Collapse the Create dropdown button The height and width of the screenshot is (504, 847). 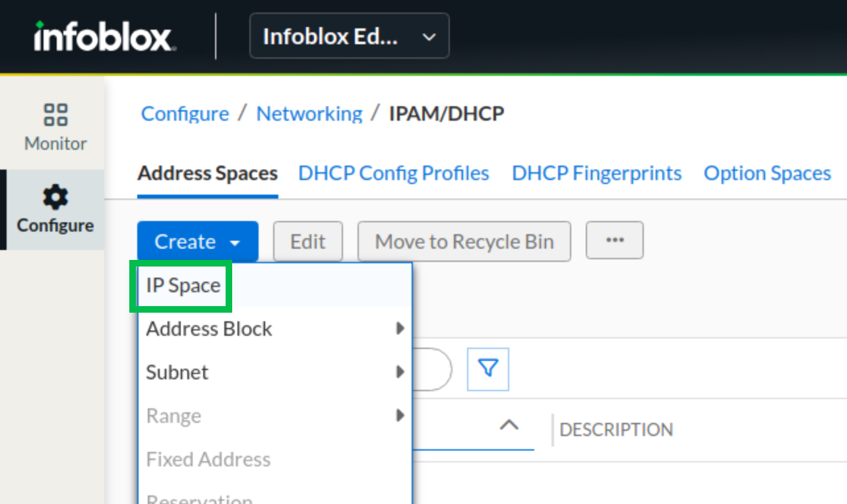[197, 242]
